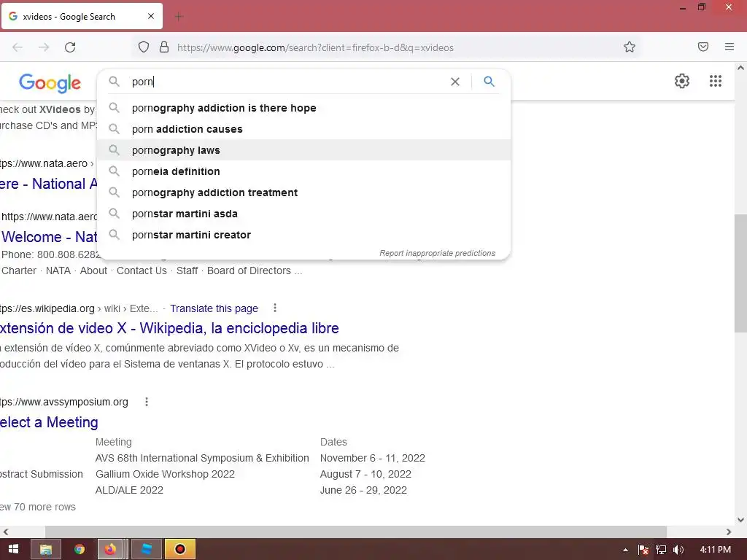This screenshot has width=747, height=560.
Task: Select the 'xvideos - Google Search' tab
Action: (82, 16)
